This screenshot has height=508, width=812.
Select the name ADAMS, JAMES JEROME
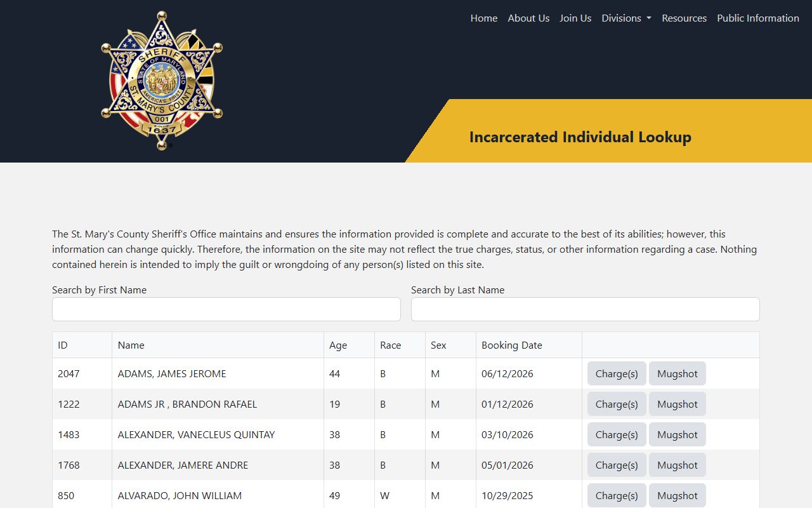172,373
